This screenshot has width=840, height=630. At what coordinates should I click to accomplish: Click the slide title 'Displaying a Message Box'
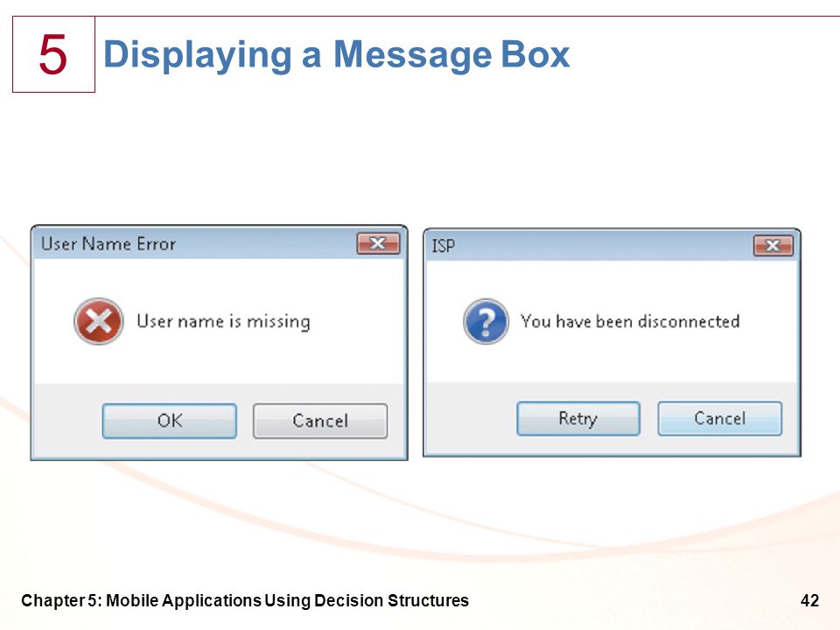(336, 54)
